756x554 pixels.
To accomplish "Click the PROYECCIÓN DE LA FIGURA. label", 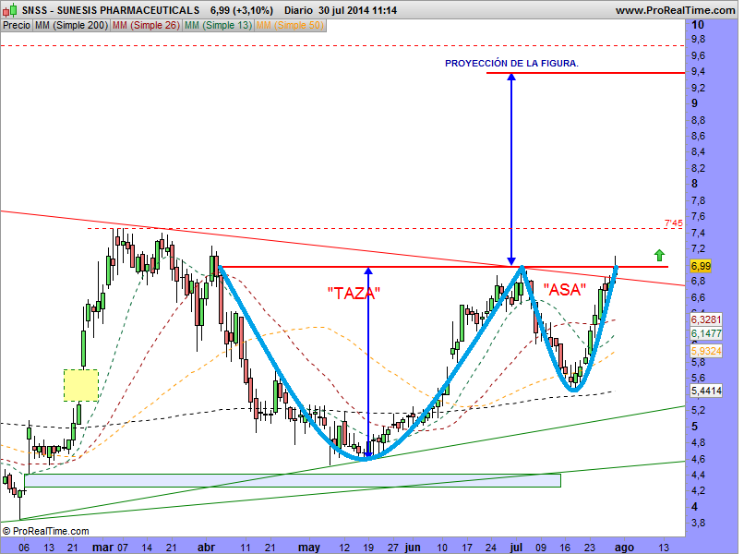I will point(511,63).
